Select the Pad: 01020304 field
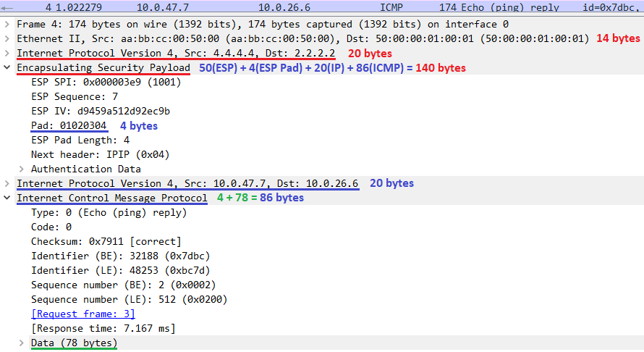644x352 pixels. (x=69, y=125)
